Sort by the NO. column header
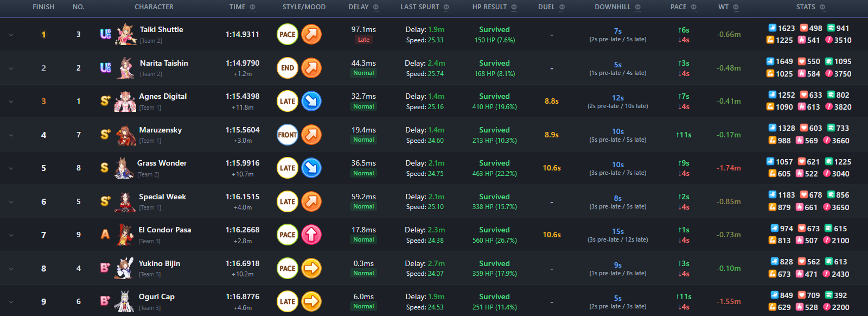 pyautogui.click(x=79, y=7)
